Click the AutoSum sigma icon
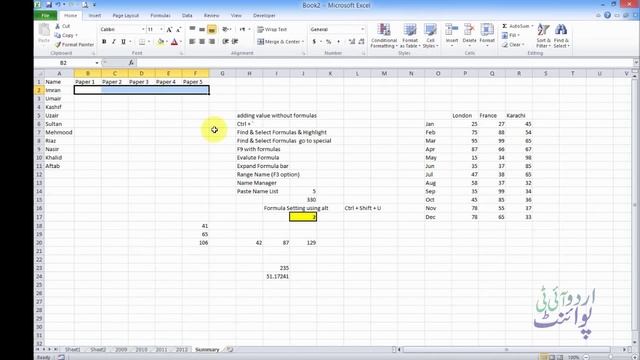This screenshot has height=360, width=640. pos(504,26)
